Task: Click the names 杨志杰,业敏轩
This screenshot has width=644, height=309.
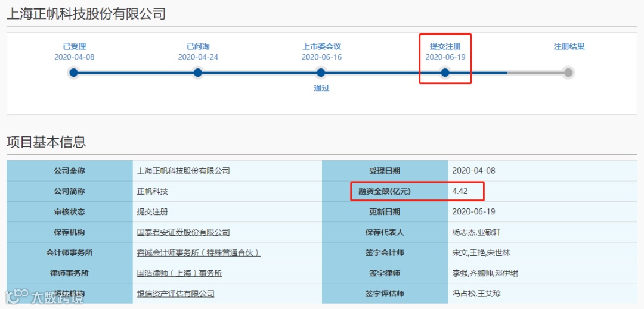Action: [x=476, y=232]
